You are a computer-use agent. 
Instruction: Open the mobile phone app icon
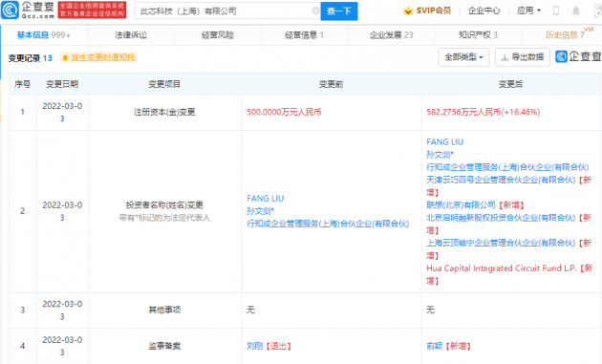556,11
